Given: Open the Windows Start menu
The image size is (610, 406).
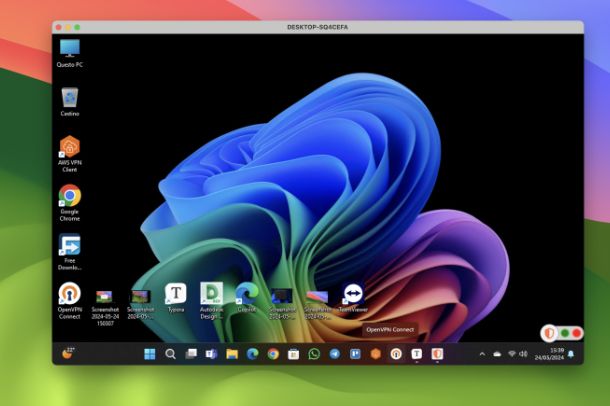Looking at the screenshot, I should coord(150,354).
